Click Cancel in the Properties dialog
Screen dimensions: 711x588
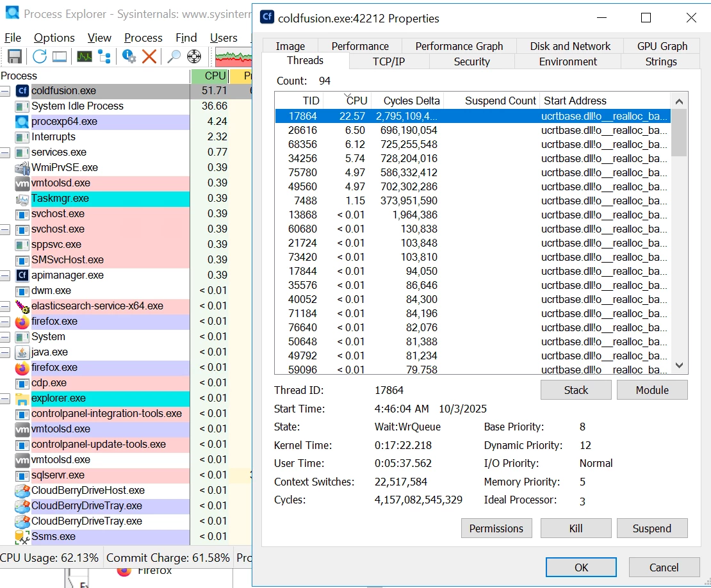point(664,567)
